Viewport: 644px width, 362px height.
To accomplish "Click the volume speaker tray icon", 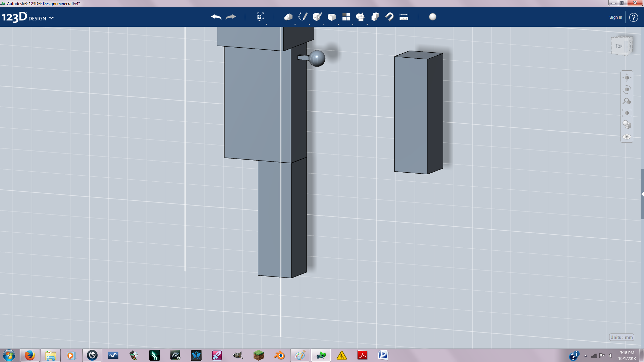I will coord(610,356).
